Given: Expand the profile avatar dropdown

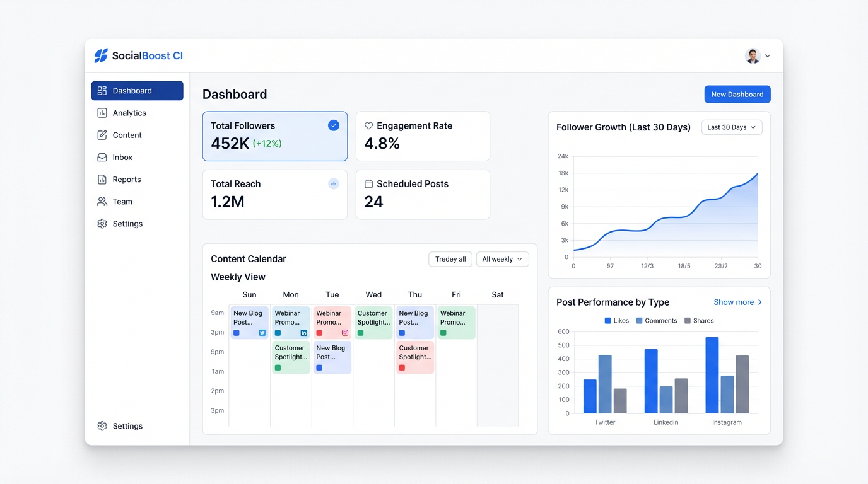Looking at the screenshot, I should 757,55.
